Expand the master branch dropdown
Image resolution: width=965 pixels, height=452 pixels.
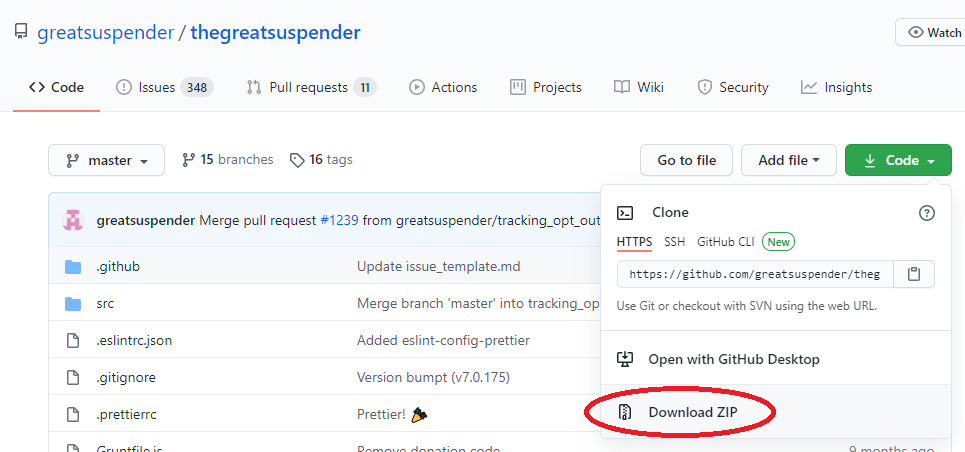coord(106,160)
